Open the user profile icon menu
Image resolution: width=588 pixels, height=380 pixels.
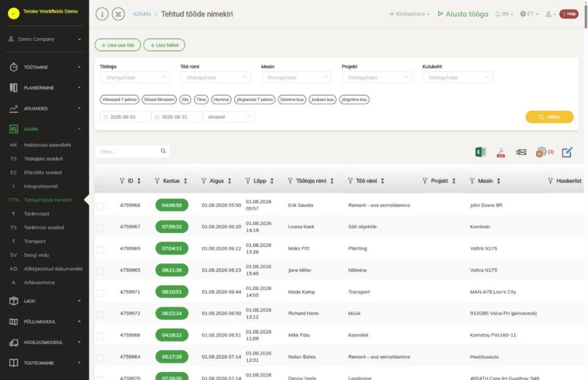coord(550,14)
